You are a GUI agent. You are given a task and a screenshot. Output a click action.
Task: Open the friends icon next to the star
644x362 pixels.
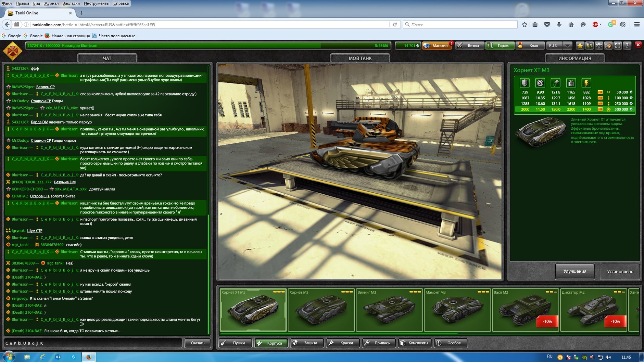[x=589, y=46]
